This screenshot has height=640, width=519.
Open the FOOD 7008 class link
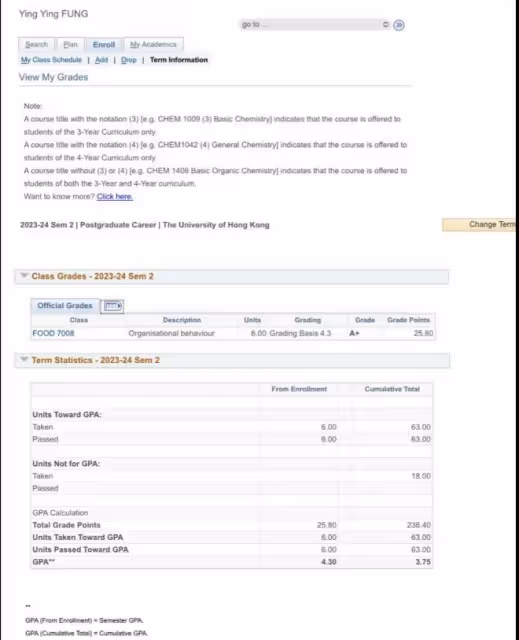coord(53,333)
